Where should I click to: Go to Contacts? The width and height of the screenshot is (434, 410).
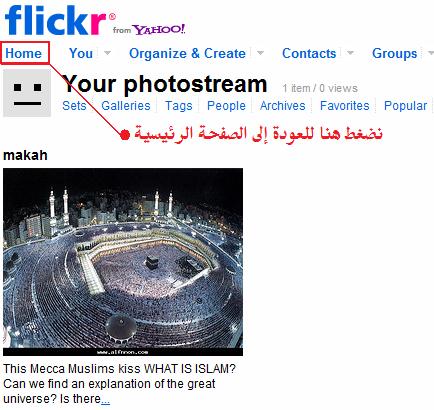309,53
